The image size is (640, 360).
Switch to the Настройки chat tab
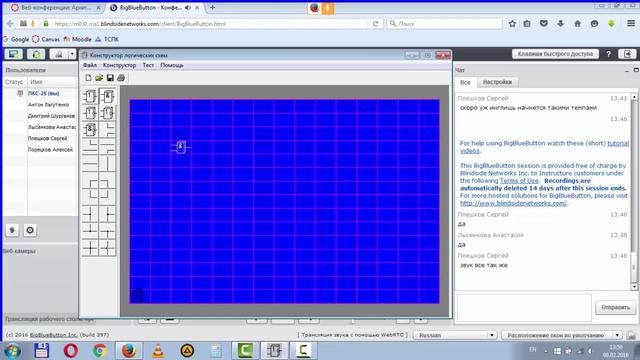[497, 82]
